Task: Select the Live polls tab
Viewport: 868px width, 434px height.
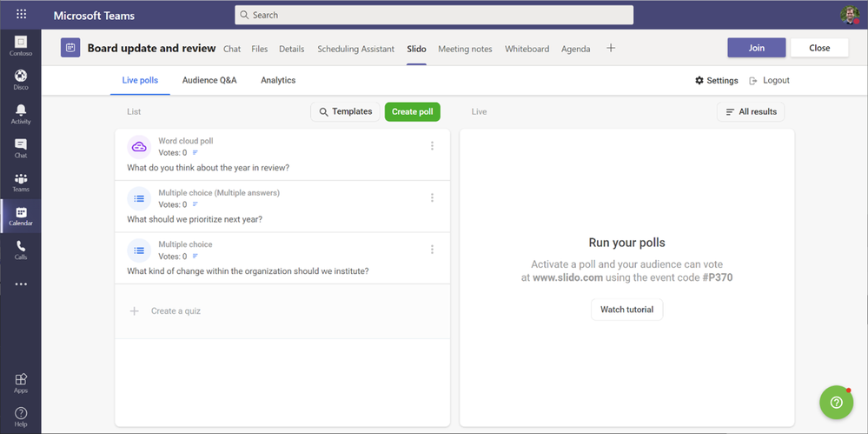Action: (x=140, y=80)
